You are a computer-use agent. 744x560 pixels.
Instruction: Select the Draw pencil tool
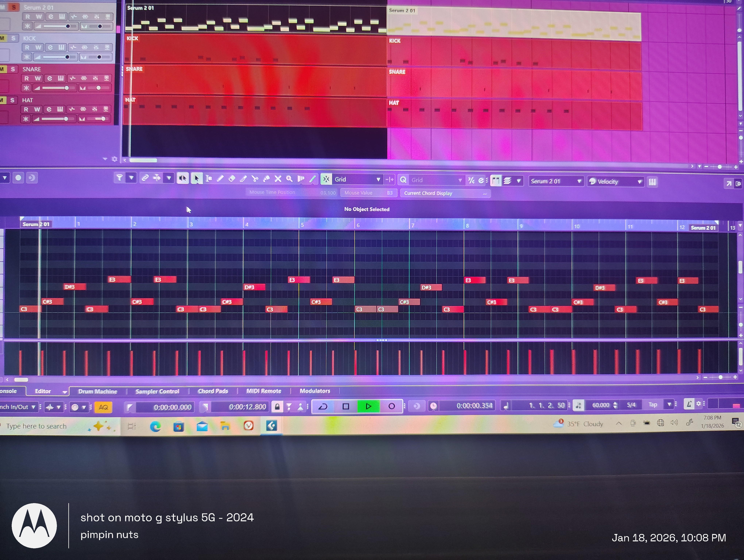(220, 179)
